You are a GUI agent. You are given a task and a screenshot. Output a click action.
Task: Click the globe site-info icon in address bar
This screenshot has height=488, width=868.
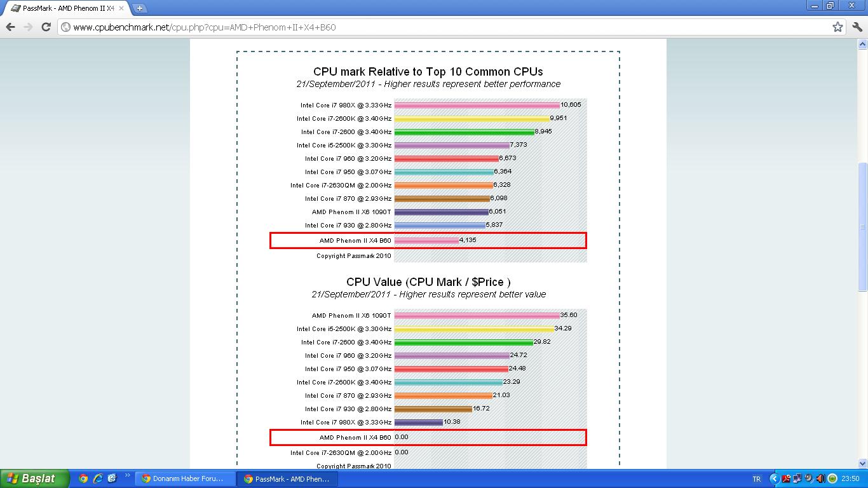click(66, 27)
